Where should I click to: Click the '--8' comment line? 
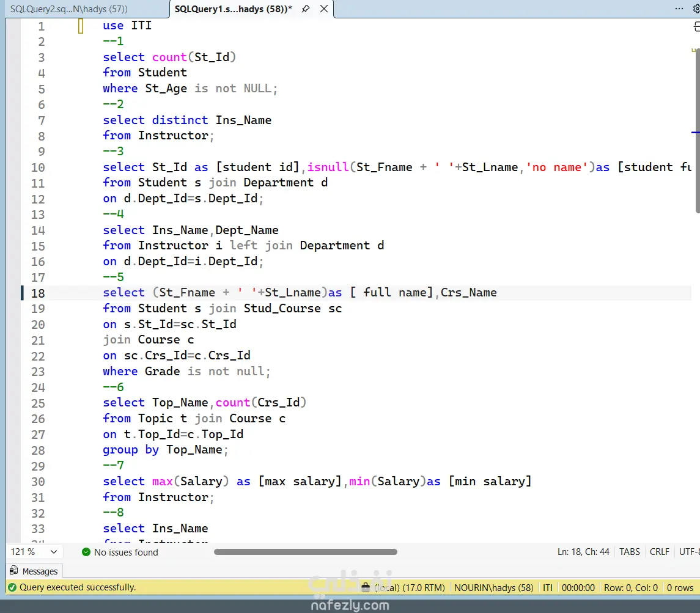pyautogui.click(x=113, y=512)
